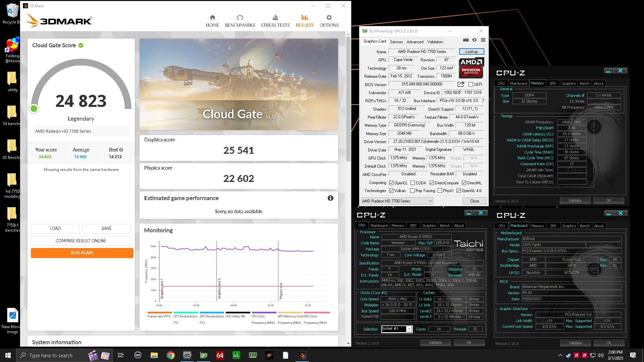Click the GPU-Z screenshot camera icon
The width and height of the screenshot is (644, 362).
click(x=466, y=40)
